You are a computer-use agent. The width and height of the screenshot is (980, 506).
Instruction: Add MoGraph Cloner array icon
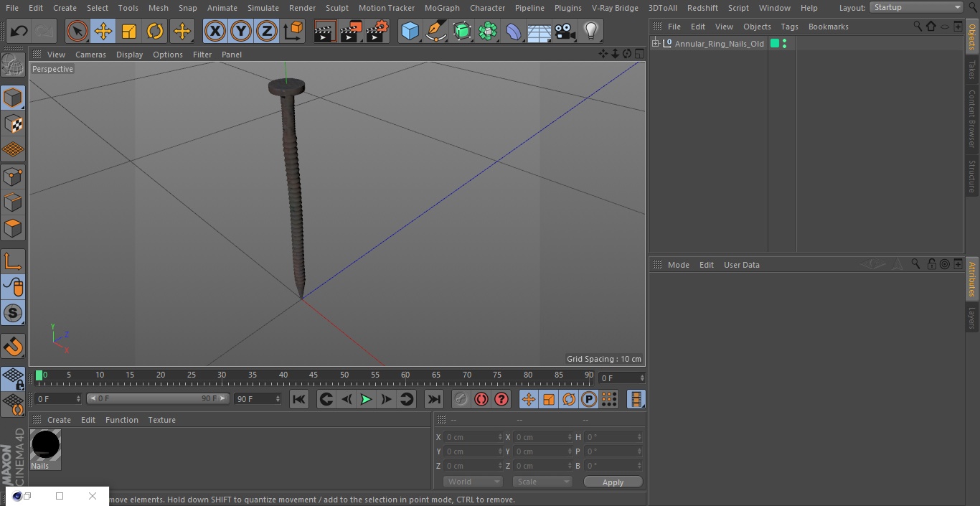click(x=488, y=31)
